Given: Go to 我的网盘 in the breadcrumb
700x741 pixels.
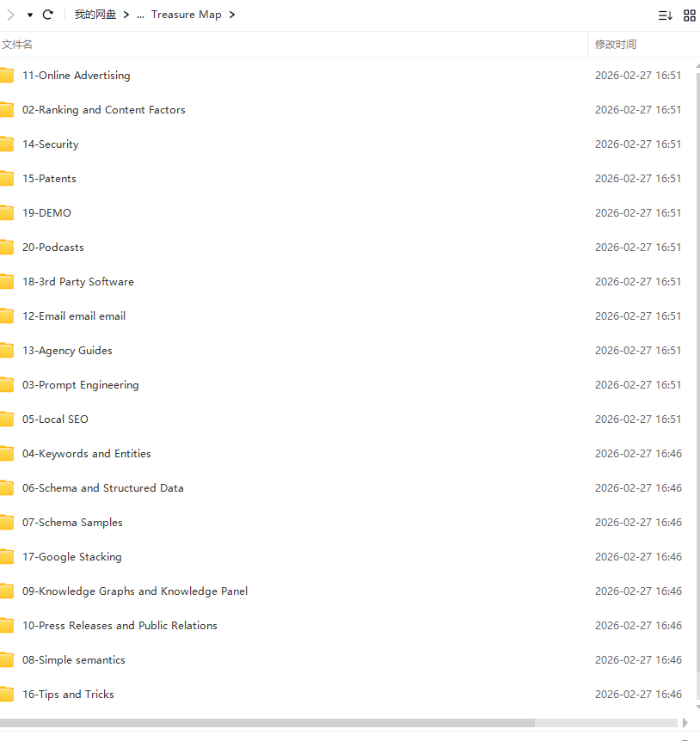Looking at the screenshot, I should [x=95, y=15].
